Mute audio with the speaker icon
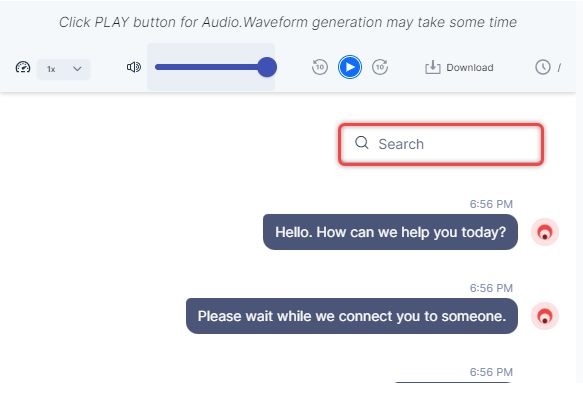 134,67
